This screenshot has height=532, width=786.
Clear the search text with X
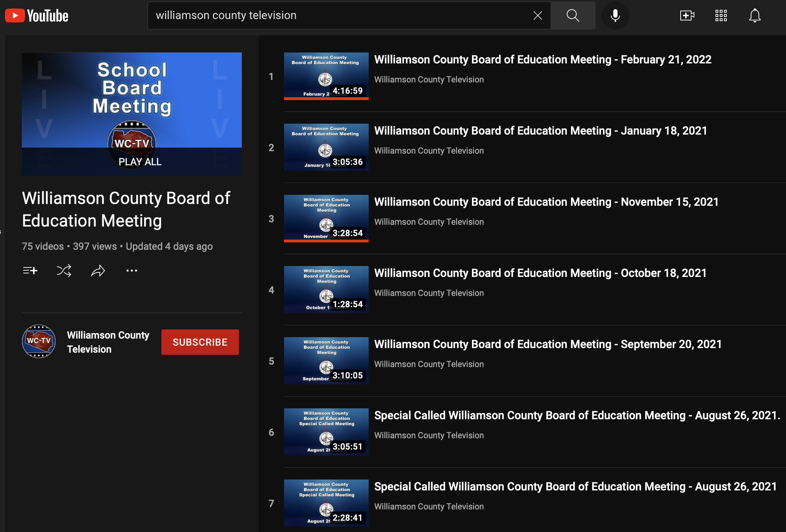point(538,16)
